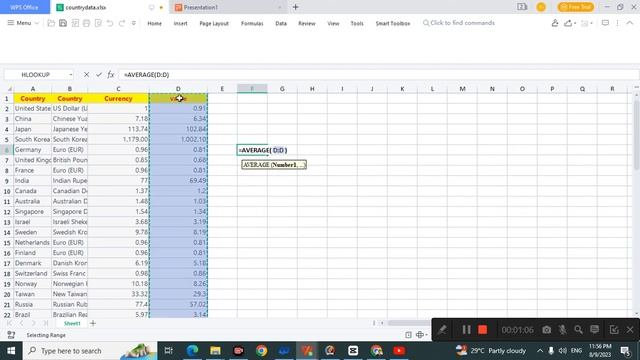This screenshot has height=360, width=640.
Task: Open the recorder pen annotation tool
Action: pyautogui.click(x=442, y=329)
